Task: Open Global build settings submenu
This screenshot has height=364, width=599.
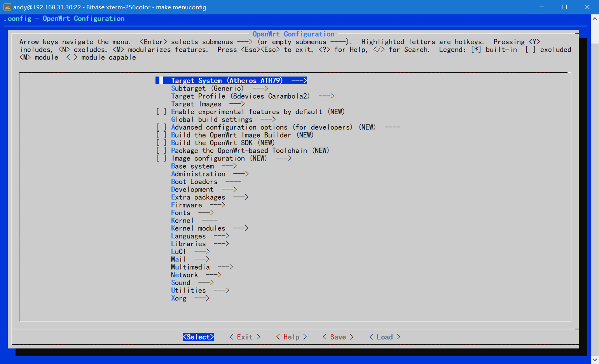Action: click(x=224, y=119)
